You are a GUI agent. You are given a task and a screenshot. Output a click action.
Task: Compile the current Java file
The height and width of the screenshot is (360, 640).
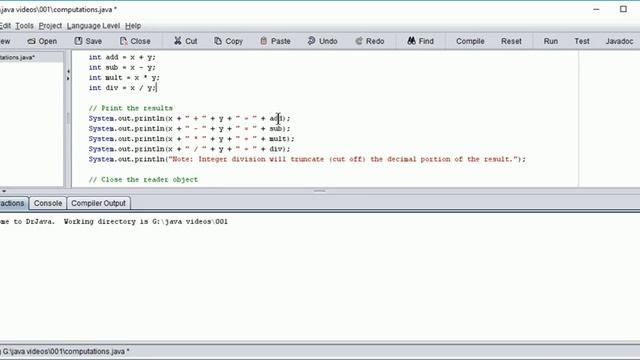pos(470,41)
